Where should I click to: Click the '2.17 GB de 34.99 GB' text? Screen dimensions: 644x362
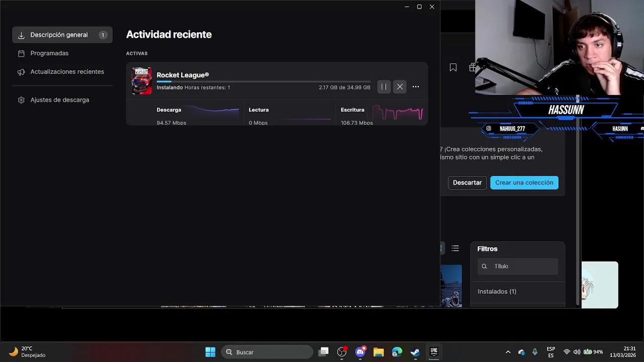pos(345,87)
